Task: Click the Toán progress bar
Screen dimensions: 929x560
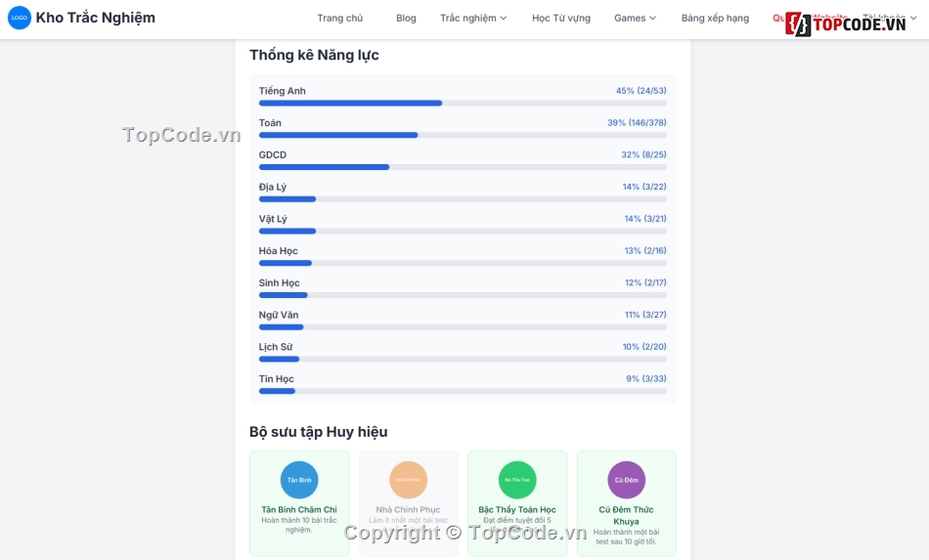Action: click(x=463, y=135)
